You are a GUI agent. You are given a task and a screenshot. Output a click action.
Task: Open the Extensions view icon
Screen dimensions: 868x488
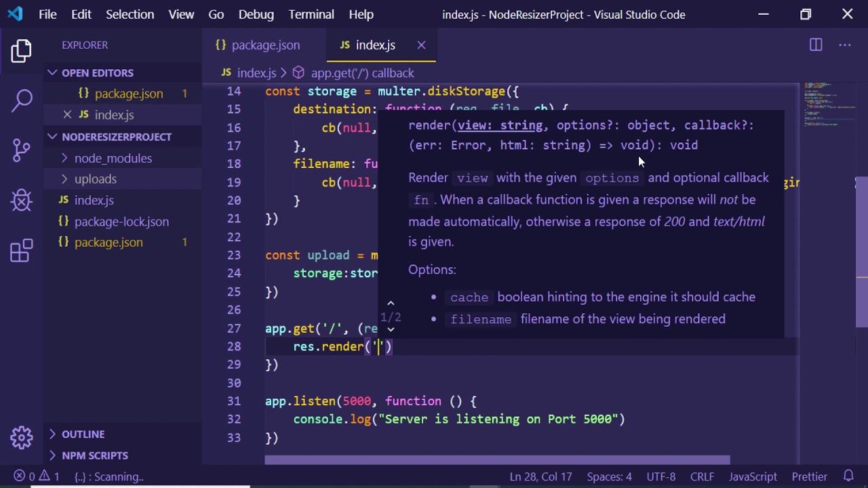click(21, 250)
